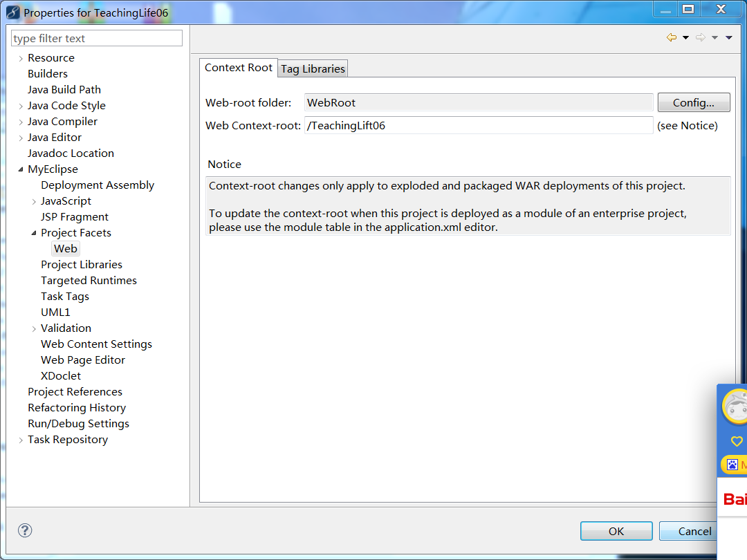Select the Web facet item
Image resolution: width=747 pixels, height=560 pixels.
66,249
